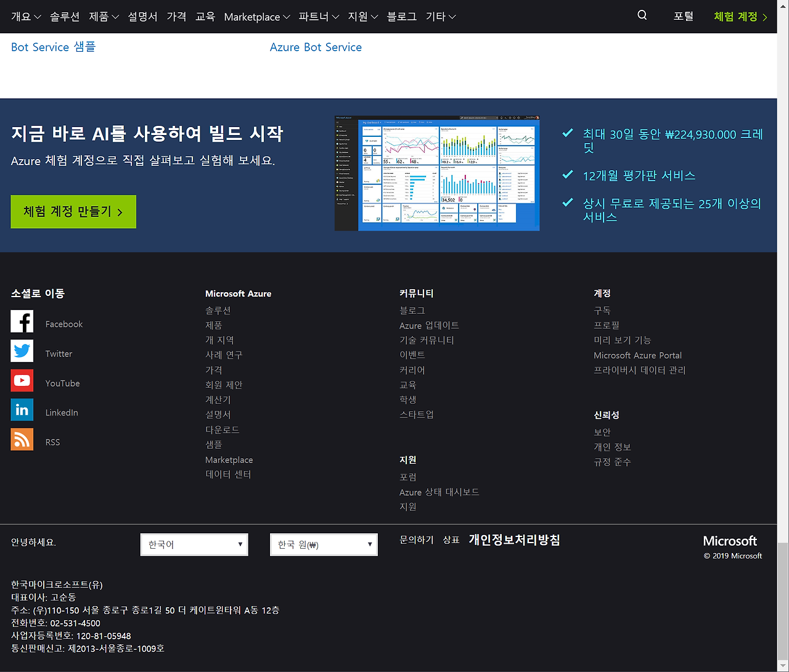
Task: Click the 체험 계정 header link
Action: tap(741, 17)
